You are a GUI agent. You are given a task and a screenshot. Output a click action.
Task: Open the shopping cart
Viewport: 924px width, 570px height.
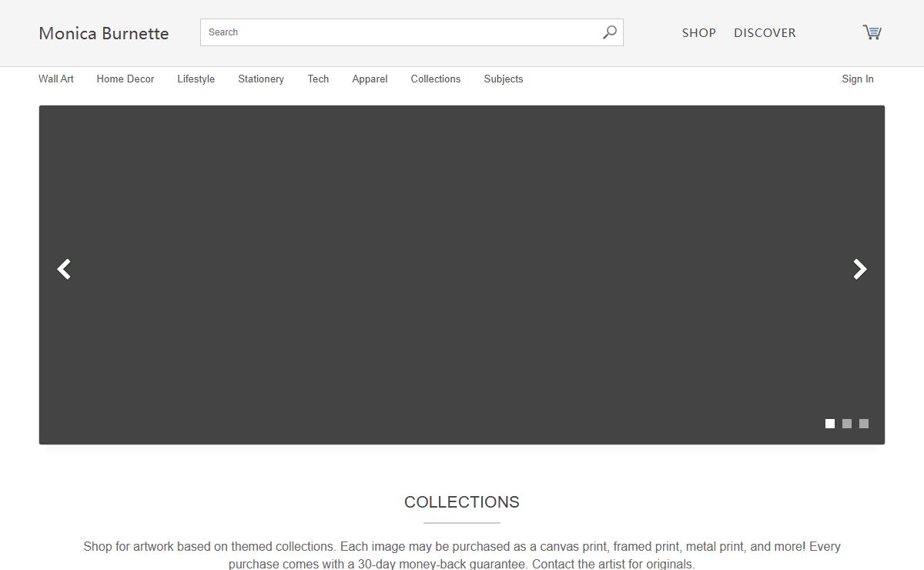click(x=872, y=32)
